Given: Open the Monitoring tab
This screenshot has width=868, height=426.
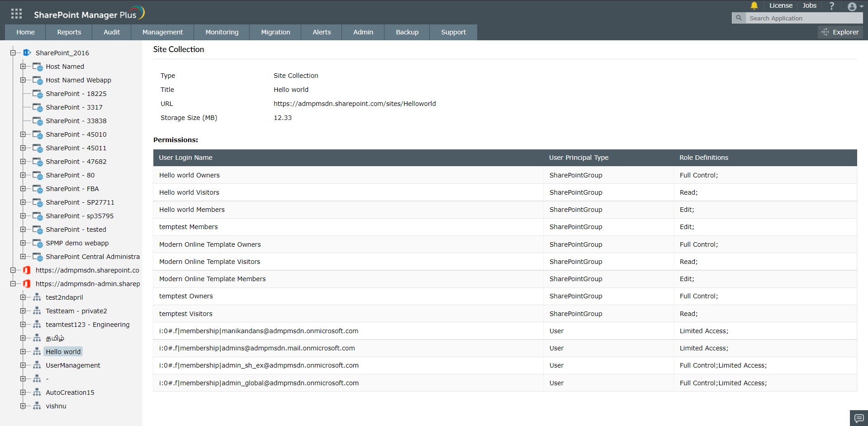Looking at the screenshot, I should 222,32.
